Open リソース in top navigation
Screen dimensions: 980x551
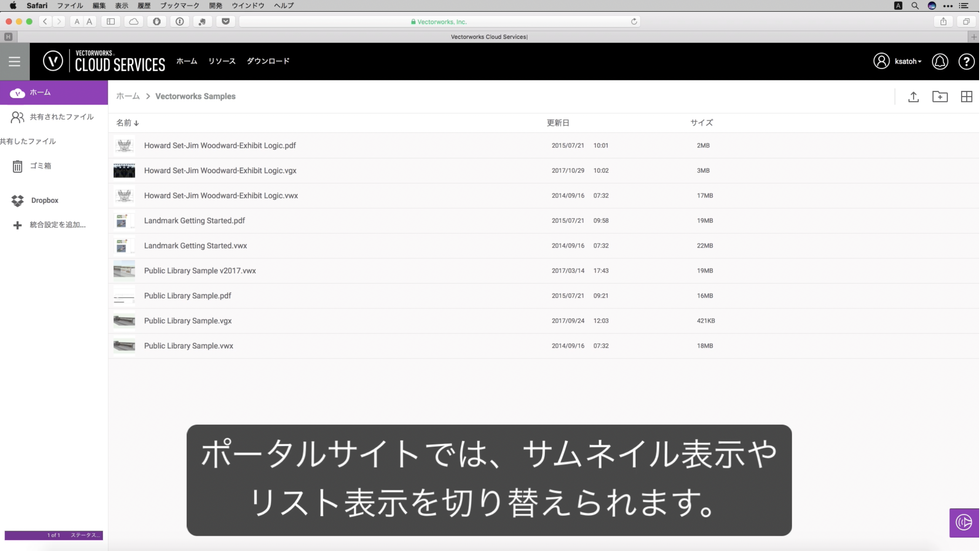[222, 61]
